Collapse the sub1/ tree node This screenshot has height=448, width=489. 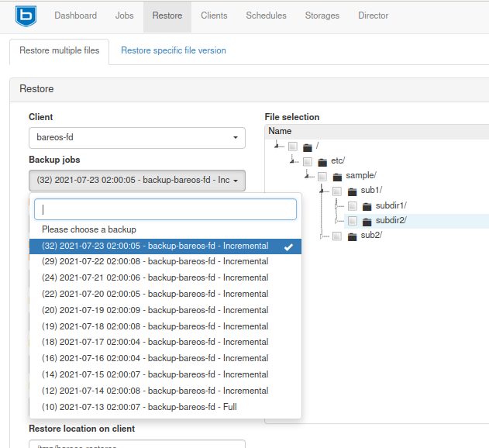323,191
